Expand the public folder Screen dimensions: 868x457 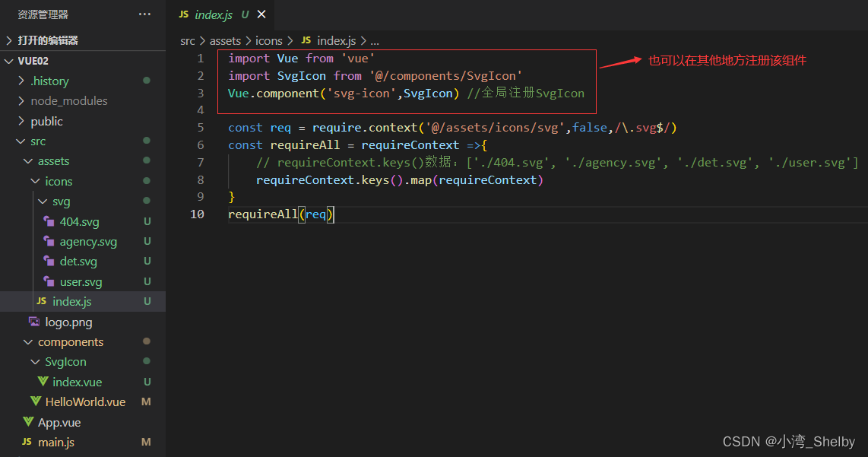tap(46, 122)
